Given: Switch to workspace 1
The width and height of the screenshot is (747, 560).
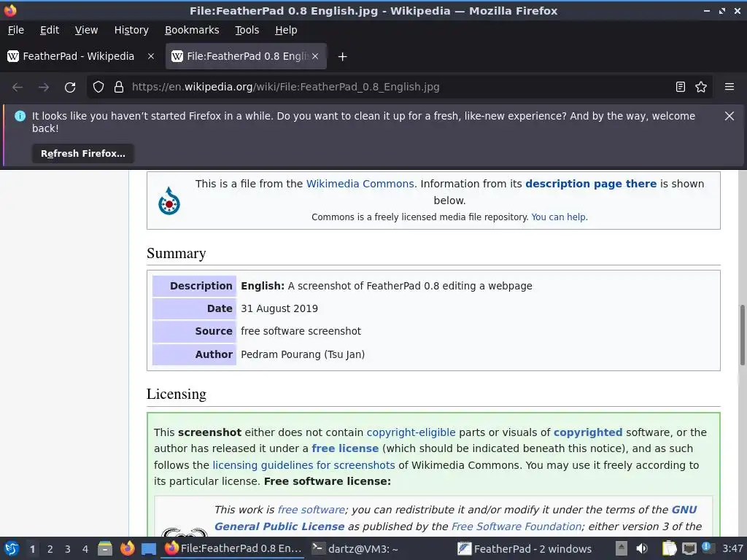Looking at the screenshot, I should tap(32, 549).
